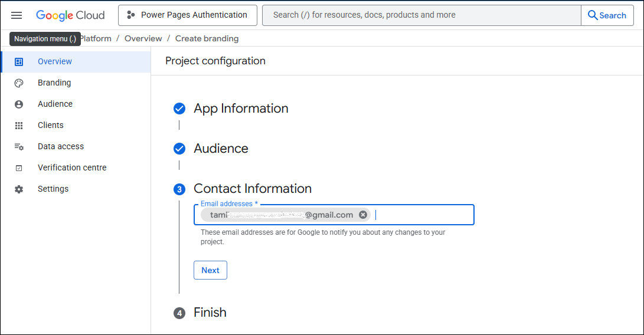Image resolution: width=644 pixels, height=335 pixels.
Task: Click the step 3 number badge
Action: click(x=179, y=189)
